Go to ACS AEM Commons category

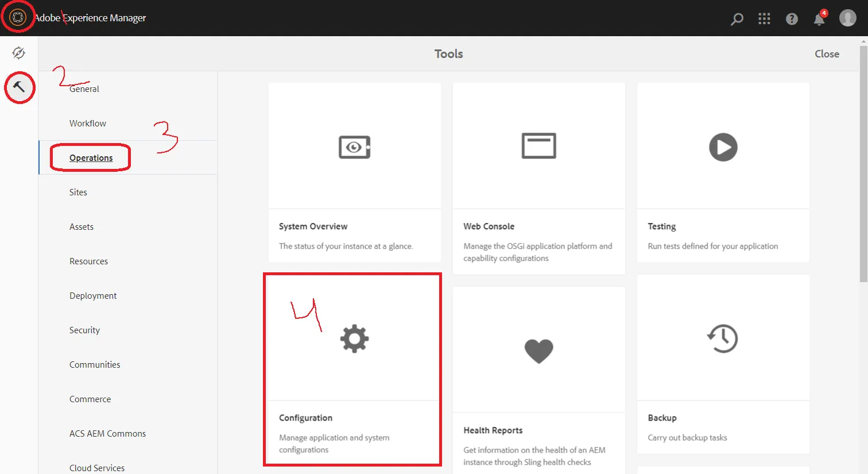[107, 434]
